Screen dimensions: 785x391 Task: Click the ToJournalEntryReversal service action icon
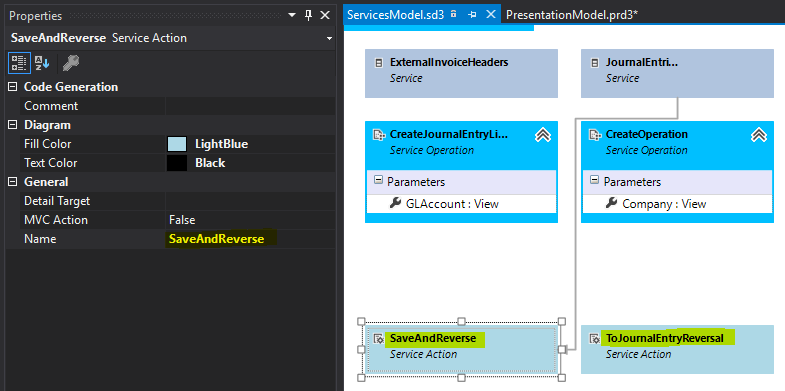click(595, 339)
